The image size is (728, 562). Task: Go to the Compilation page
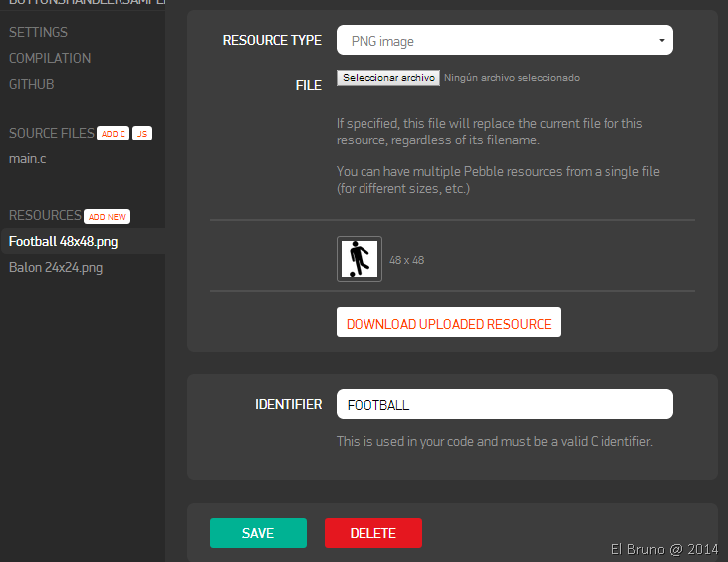tap(50, 59)
